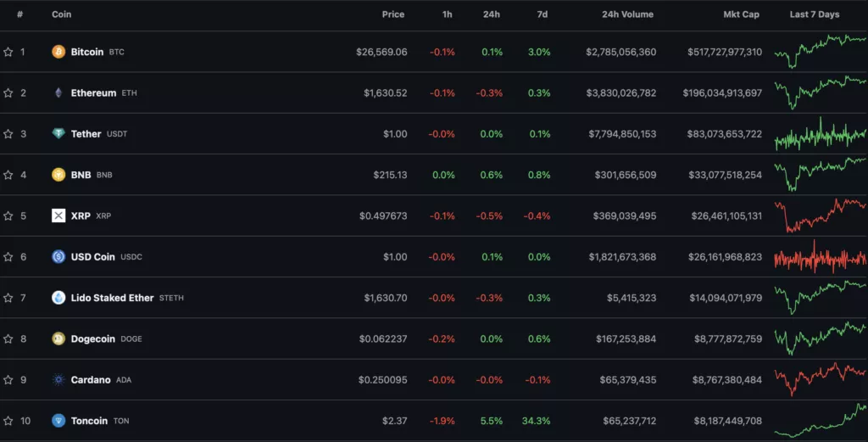The image size is (868, 442).
Task: Click the Cardano logo icon
Action: click(58, 379)
